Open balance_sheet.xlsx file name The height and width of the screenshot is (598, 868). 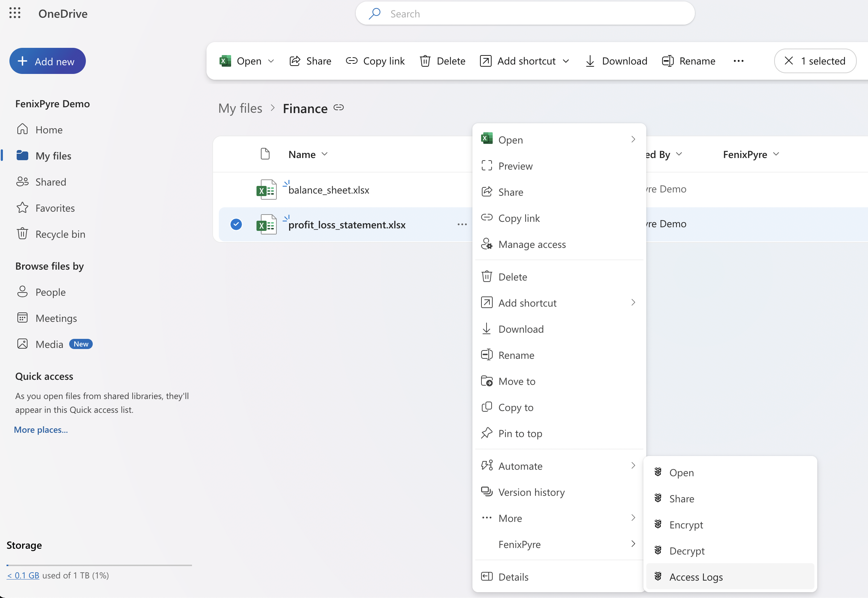[329, 190]
